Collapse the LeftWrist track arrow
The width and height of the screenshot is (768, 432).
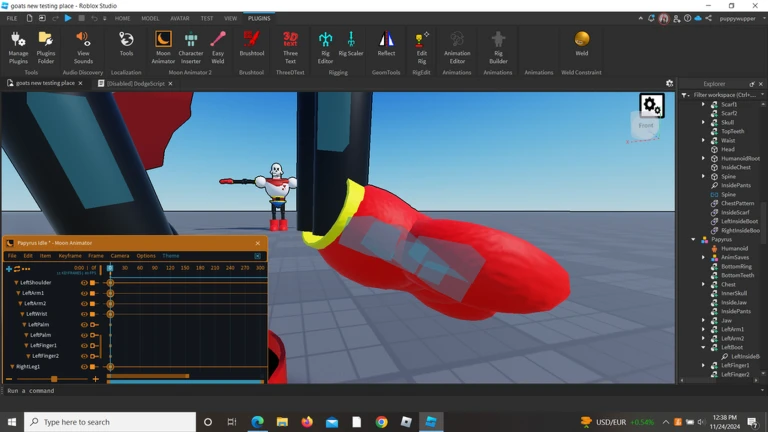[x=22, y=314]
